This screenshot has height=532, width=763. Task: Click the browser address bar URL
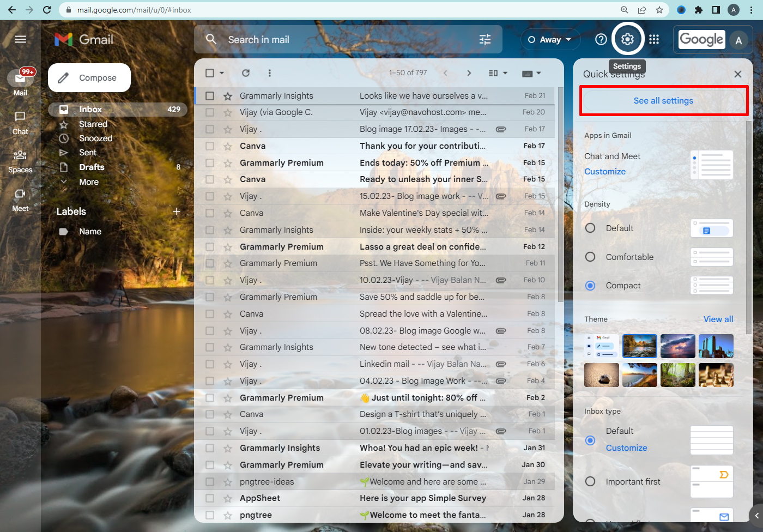(134, 10)
